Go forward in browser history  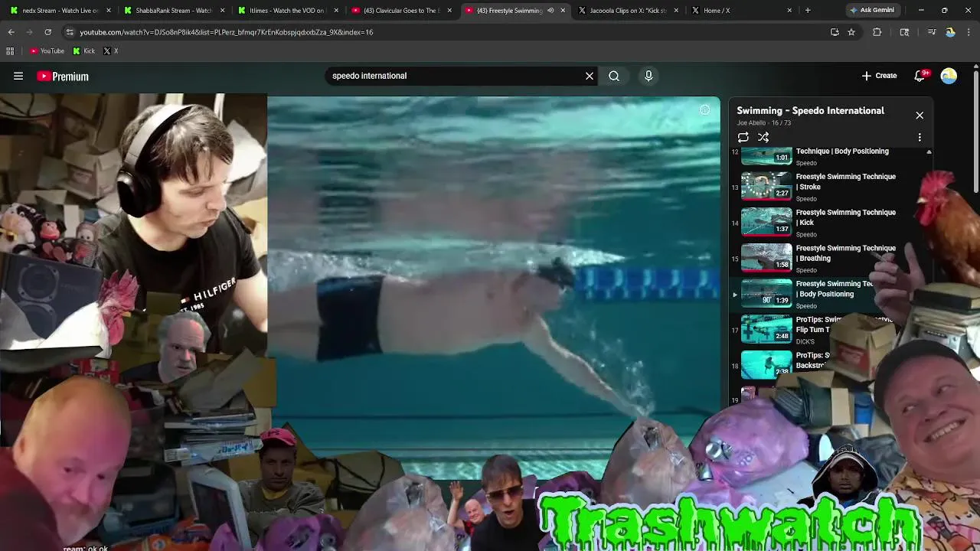[29, 32]
